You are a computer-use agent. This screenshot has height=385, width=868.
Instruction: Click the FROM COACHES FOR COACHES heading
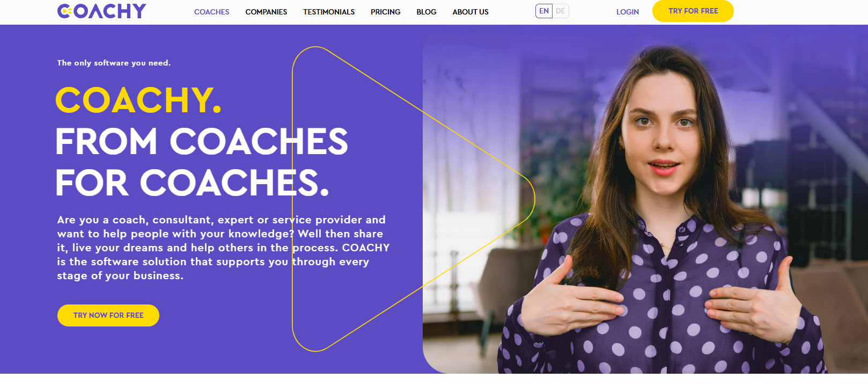(x=202, y=162)
